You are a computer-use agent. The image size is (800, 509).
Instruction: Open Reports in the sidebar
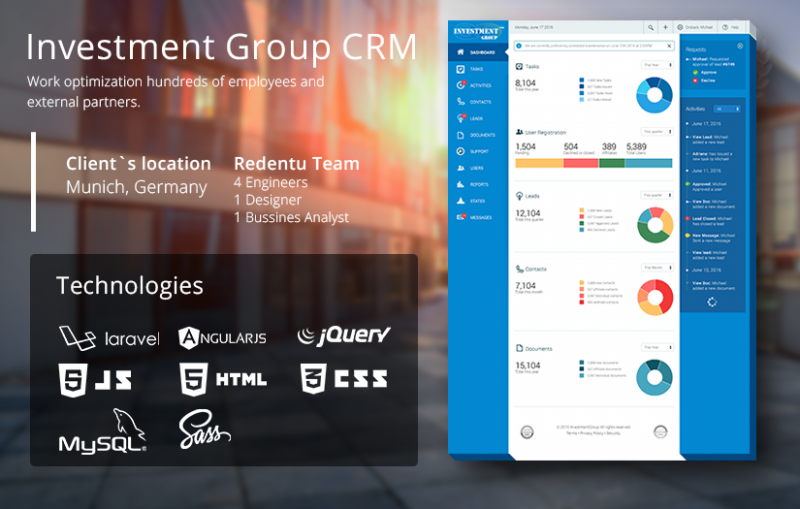coord(473,184)
